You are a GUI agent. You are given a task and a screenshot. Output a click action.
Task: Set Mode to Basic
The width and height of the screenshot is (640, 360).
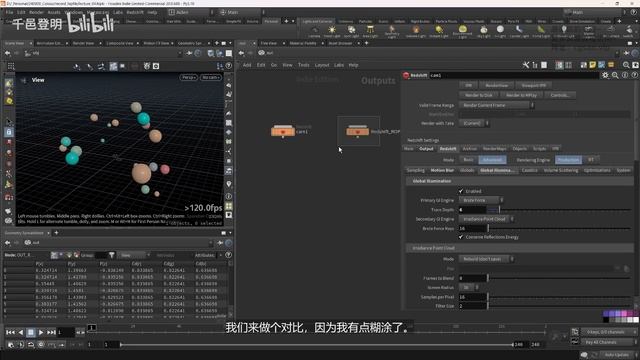[x=468, y=160]
